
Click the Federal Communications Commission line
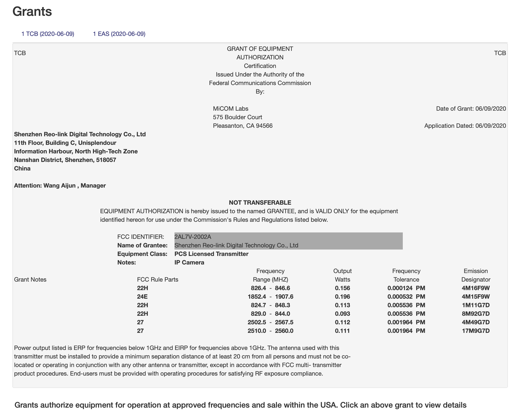(x=260, y=83)
